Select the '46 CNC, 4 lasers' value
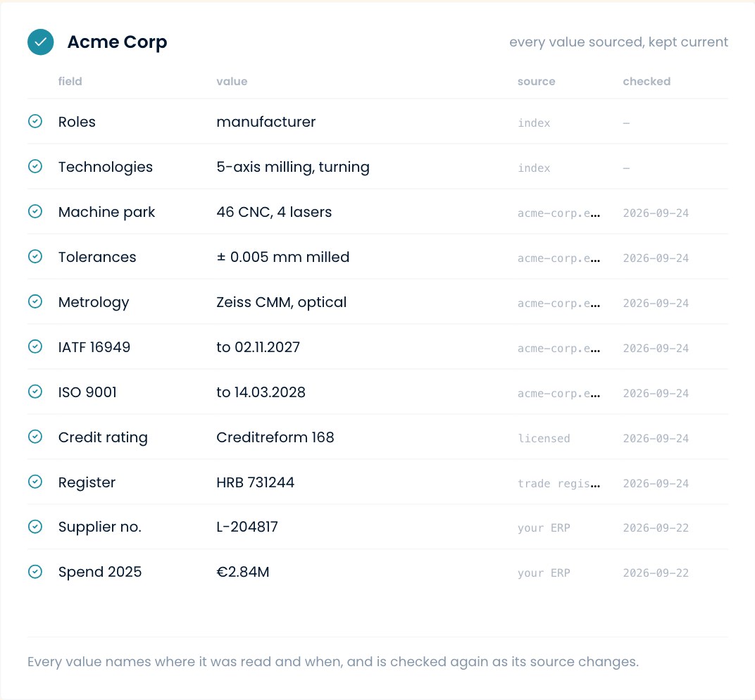The image size is (755, 700). click(x=274, y=212)
